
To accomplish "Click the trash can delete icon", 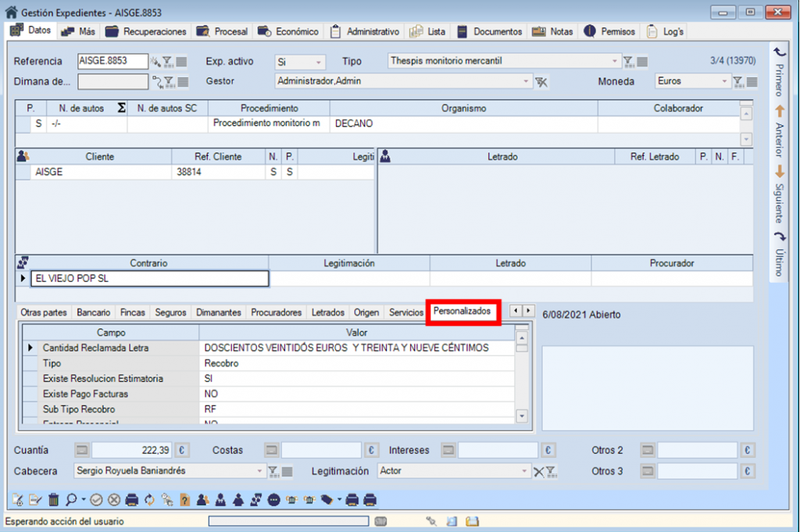I will click(53, 500).
